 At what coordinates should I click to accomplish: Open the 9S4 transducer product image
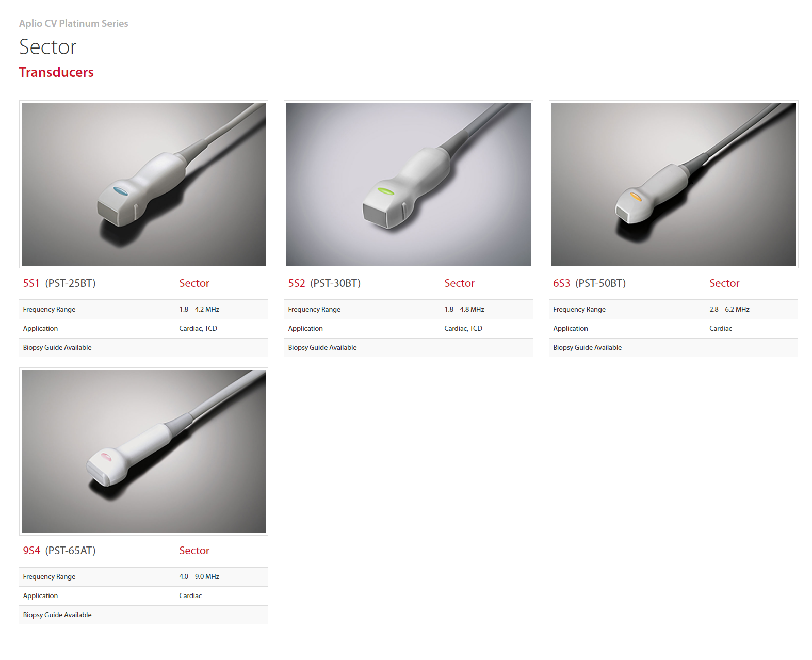coord(143,452)
